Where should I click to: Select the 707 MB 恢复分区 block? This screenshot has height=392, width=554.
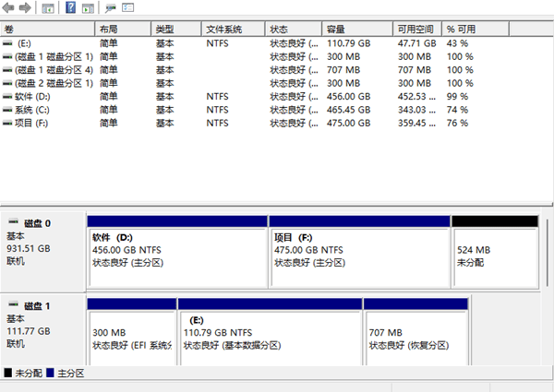pos(416,332)
